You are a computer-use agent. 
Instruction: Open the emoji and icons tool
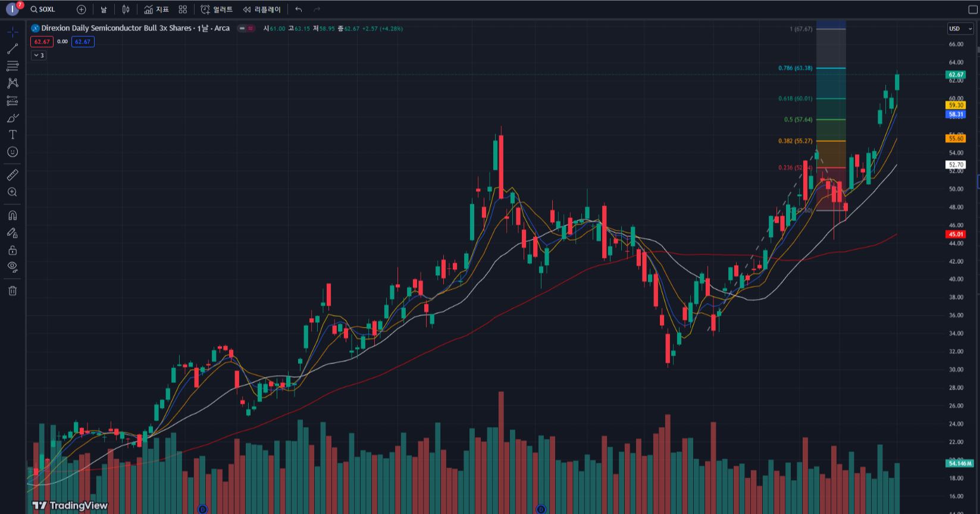point(12,152)
